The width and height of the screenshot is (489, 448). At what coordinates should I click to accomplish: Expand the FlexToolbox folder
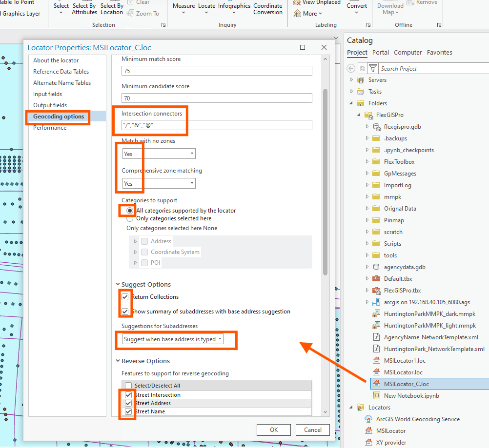point(367,162)
